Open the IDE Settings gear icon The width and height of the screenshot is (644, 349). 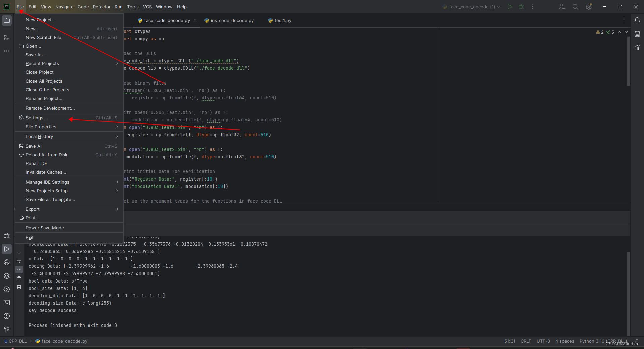[589, 7]
